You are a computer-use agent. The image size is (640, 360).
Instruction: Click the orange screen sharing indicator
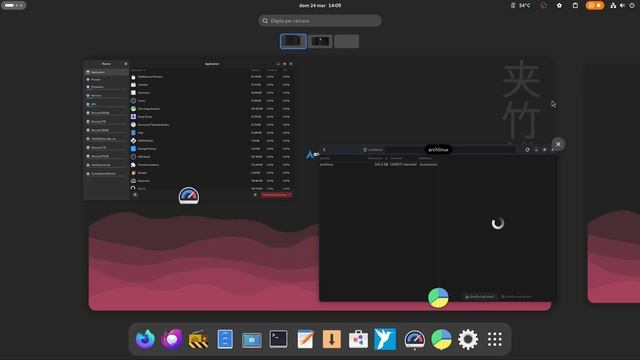pos(595,5)
